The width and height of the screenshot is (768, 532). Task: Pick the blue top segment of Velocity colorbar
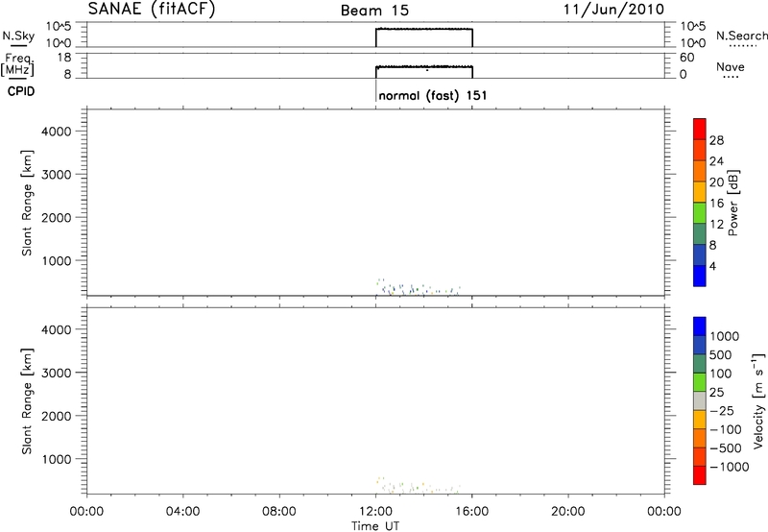point(700,326)
